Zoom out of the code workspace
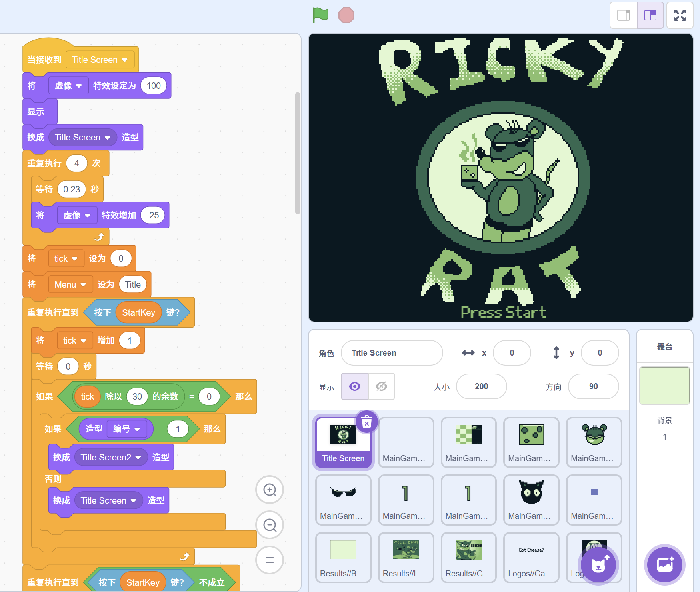This screenshot has height=592, width=700. pos(270,525)
